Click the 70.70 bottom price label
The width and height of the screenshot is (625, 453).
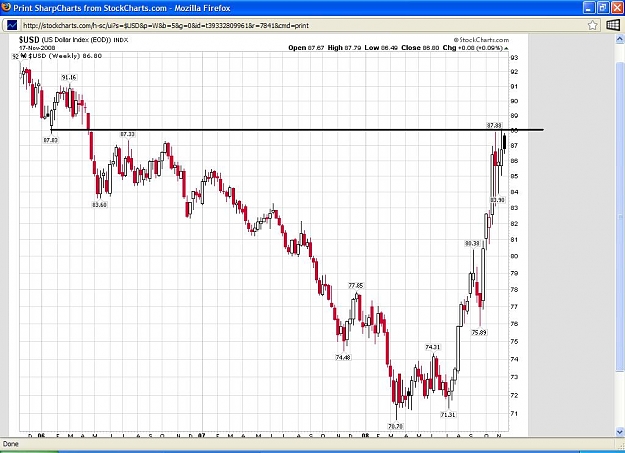[395, 426]
